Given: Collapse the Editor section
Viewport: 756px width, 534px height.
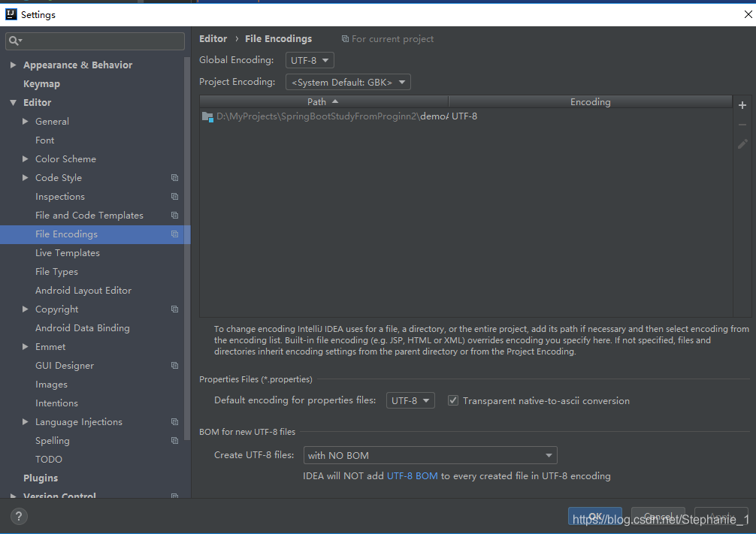Looking at the screenshot, I should (13, 102).
